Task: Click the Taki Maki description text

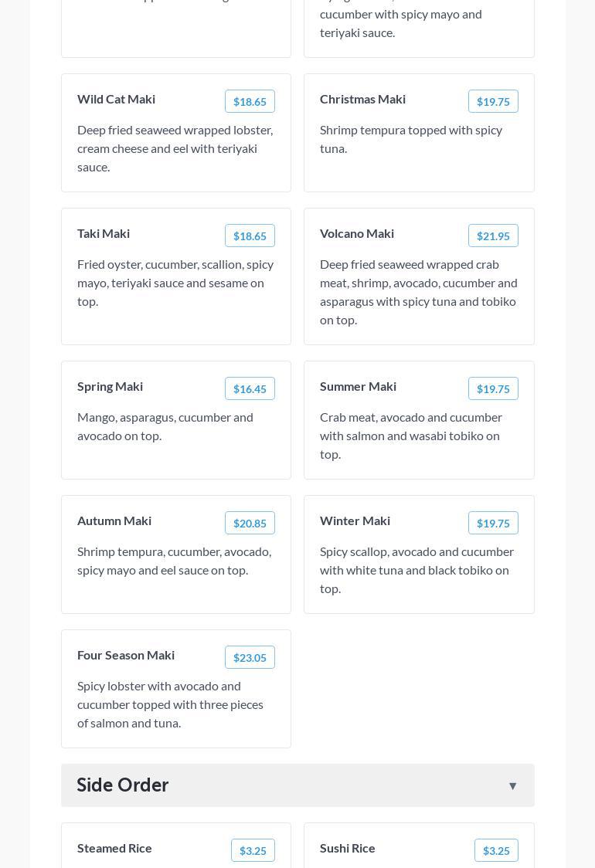Action: click(x=175, y=283)
